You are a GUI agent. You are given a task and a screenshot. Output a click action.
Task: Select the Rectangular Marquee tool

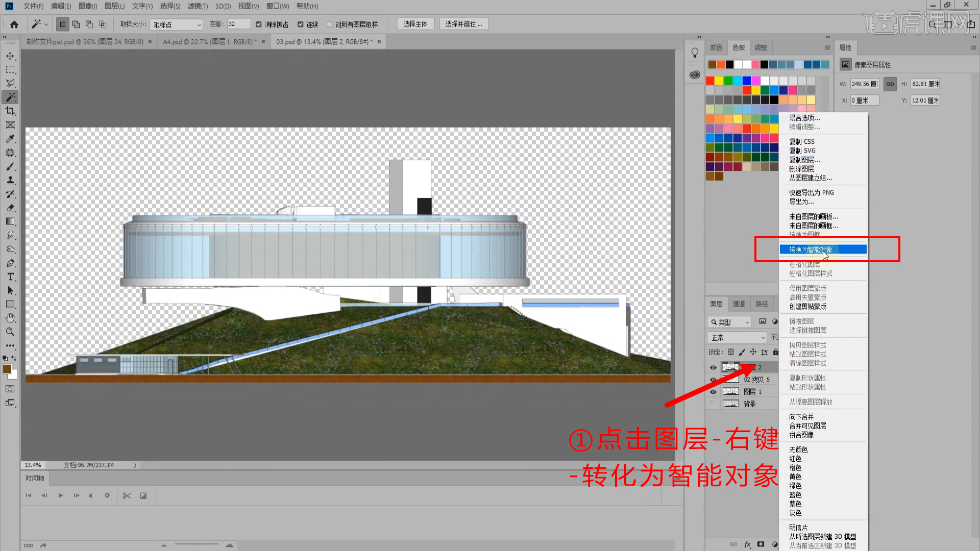(x=10, y=69)
